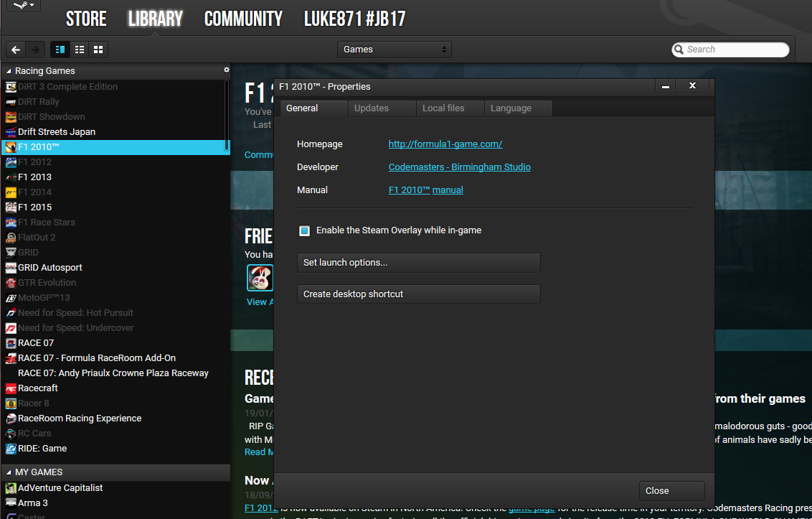Open the Codemasters - Birmingham Studio link

click(x=459, y=167)
